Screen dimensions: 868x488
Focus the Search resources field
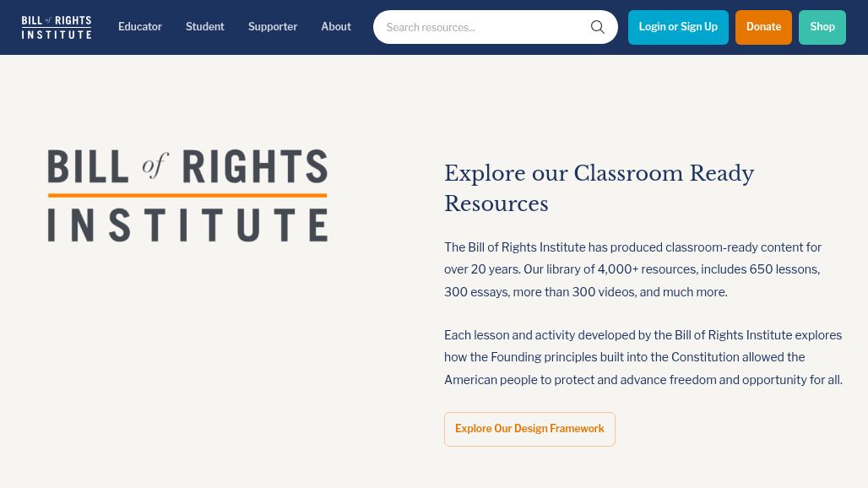point(481,28)
